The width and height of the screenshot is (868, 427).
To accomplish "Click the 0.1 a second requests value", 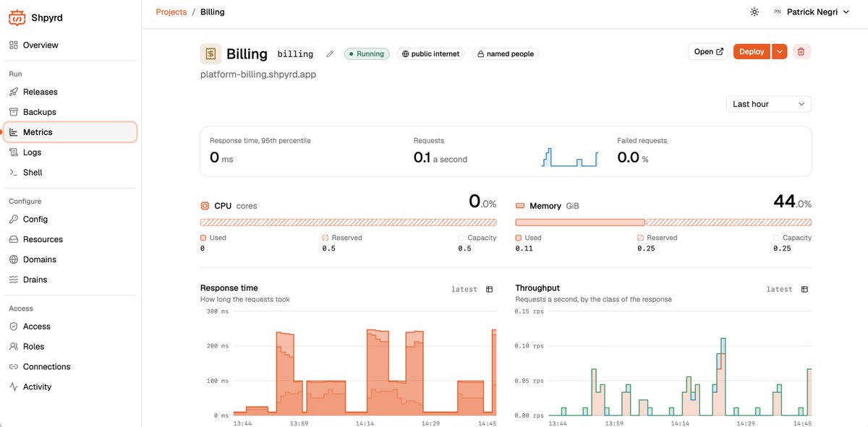I will [440, 158].
